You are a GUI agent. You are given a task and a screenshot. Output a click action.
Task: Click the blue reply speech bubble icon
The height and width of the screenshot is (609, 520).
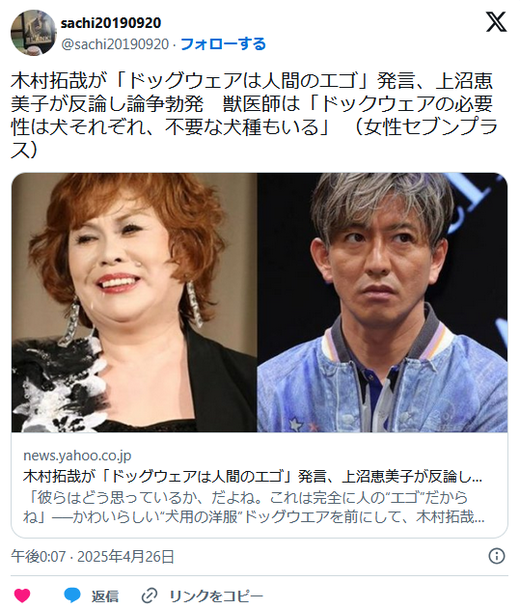point(72,595)
